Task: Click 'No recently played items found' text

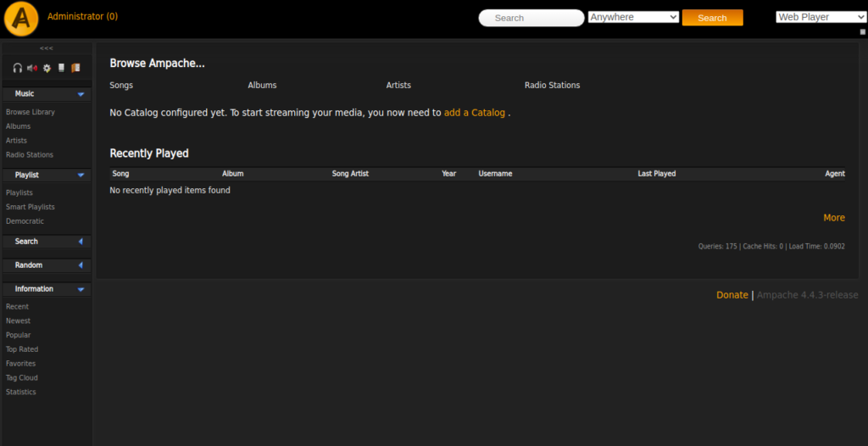Action: [x=170, y=191]
